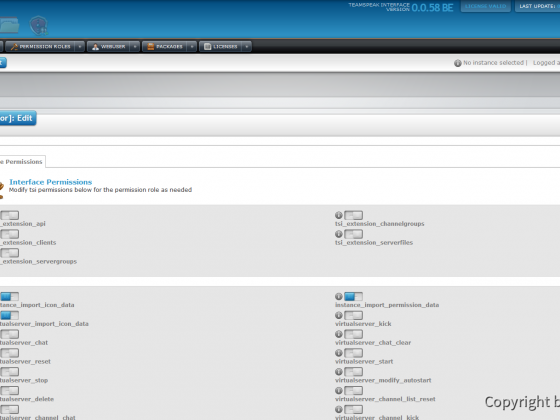Toggle the virtualserver_channel_chat switch
Screen dimensions: 560x420
pyautogui.click(x=10, y=409)
